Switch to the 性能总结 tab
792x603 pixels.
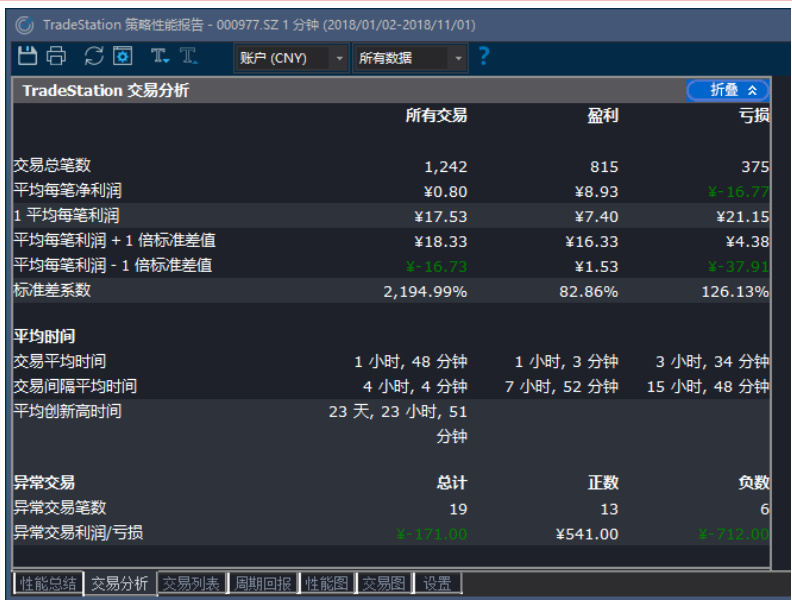pos(47,583)
